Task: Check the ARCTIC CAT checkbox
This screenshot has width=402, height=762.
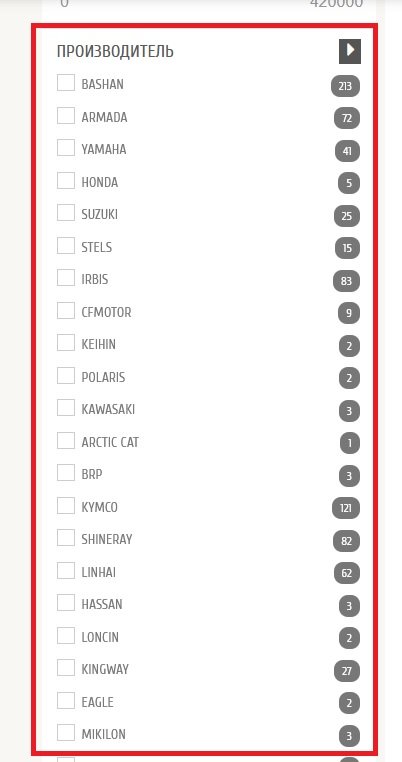Action: (x=66, y=441)
